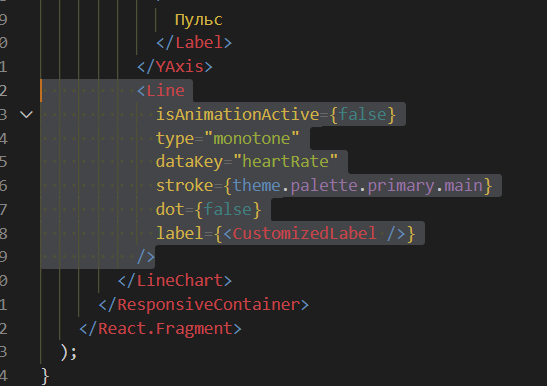This screenshot has width=547, height=386.
Task: Click the 'stroke' attribute name
Action: point(185,185)
